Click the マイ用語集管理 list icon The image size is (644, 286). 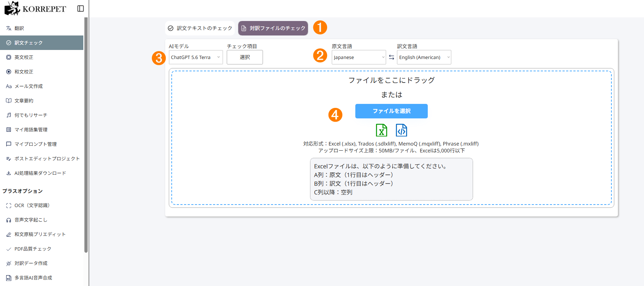coord(9,130)
